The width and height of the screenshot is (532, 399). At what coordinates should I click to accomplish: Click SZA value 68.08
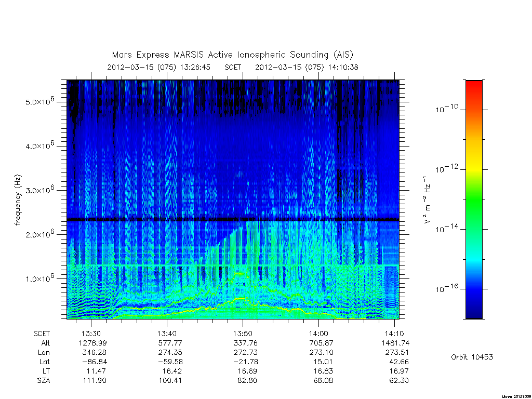point(323,380)
